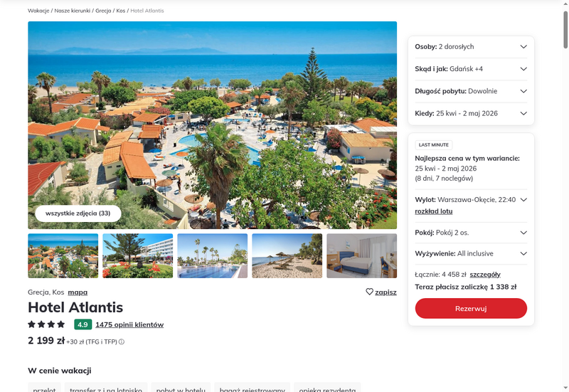Open Długość pobytu dropdown

(x=471, y=91)
